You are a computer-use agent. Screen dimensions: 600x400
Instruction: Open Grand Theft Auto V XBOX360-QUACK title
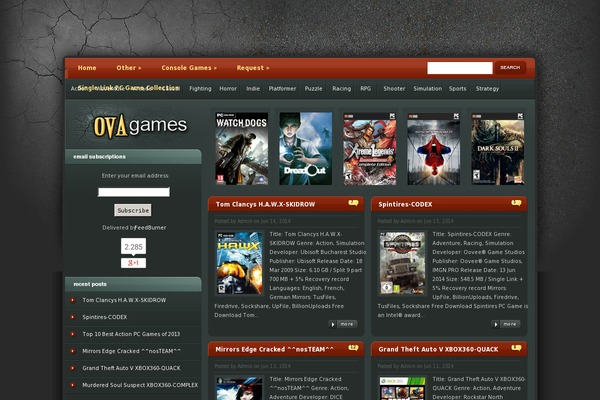(x=438, y=349)
